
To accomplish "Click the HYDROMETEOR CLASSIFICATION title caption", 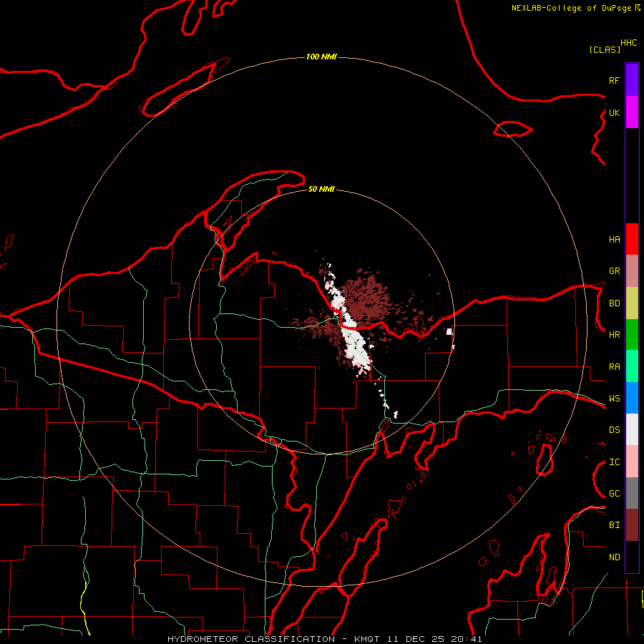I will (x=324, y=639).
